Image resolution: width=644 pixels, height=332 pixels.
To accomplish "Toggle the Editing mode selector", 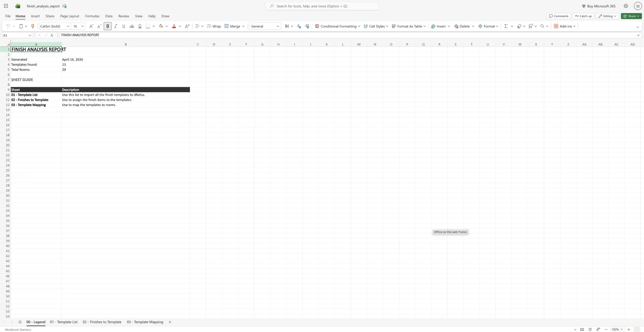I will click(607, 16).
